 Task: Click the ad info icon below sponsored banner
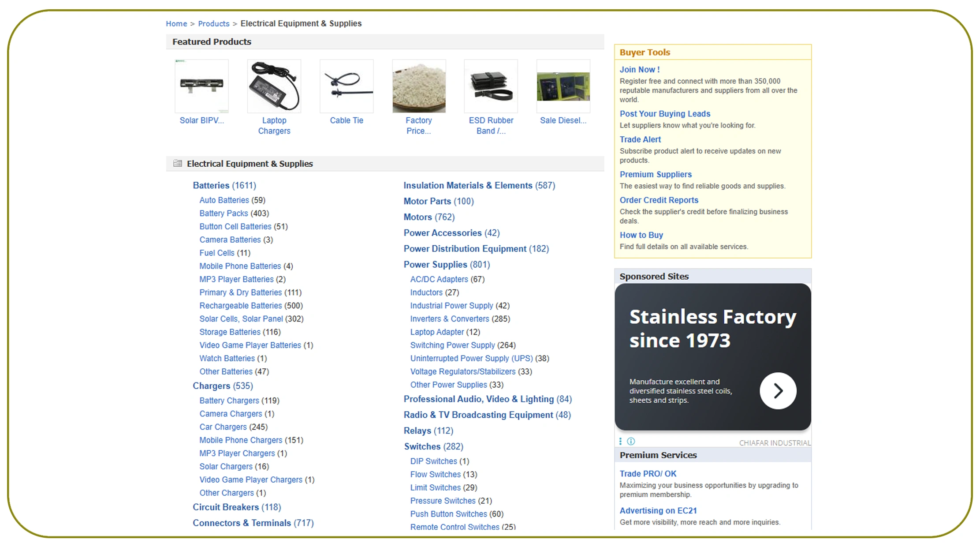point(631,442)
